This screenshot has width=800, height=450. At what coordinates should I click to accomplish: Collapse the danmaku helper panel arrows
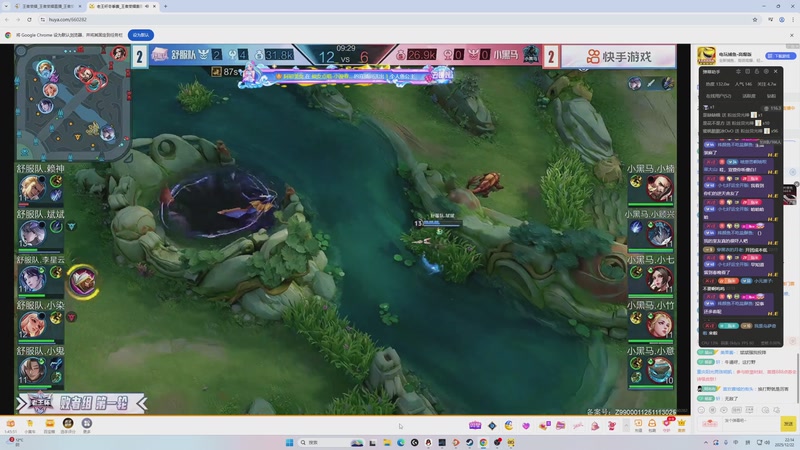tap(738, 71)
